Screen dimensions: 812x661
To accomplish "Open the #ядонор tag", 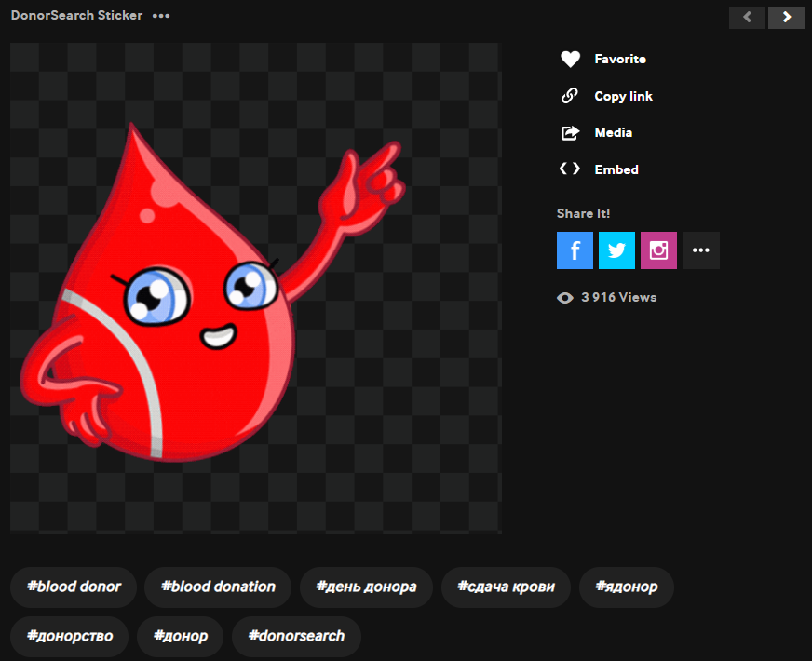I will [x=626, y=587].
